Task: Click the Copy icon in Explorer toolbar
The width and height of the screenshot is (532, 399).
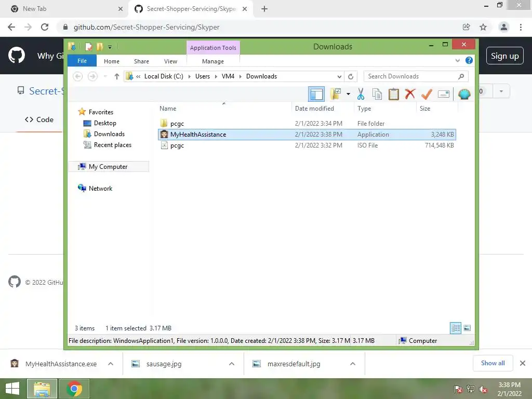Action: [x=377, y=95]
